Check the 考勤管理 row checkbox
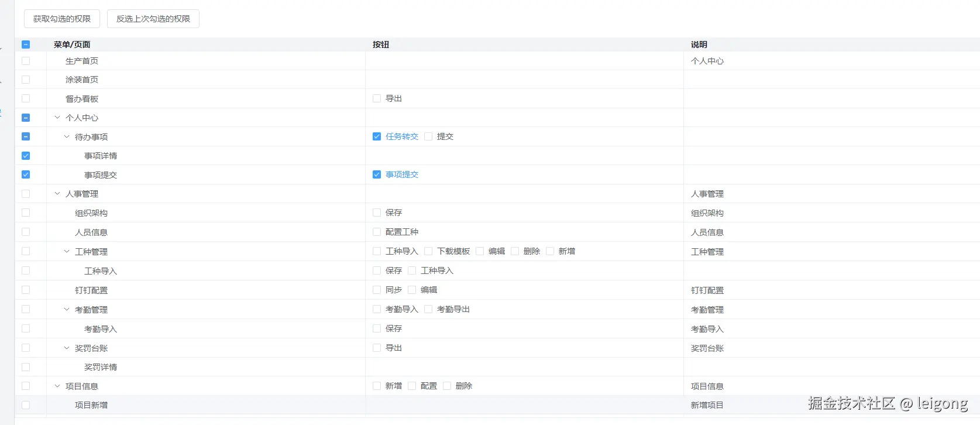The image size is (980, 425). (26, 309)
